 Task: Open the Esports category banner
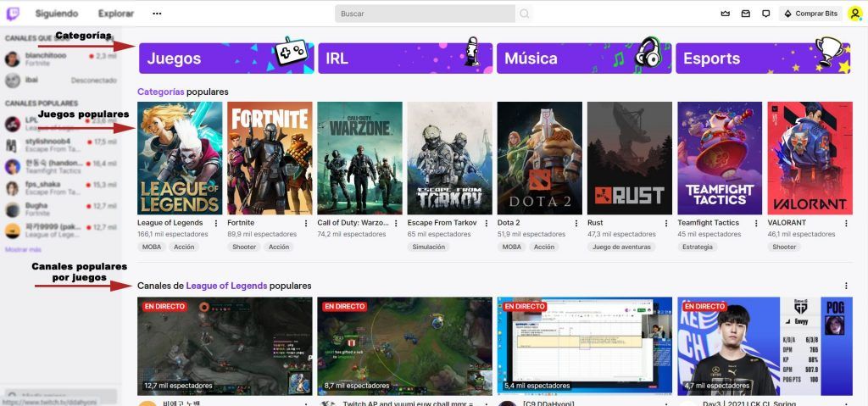[x=763, y=58]
